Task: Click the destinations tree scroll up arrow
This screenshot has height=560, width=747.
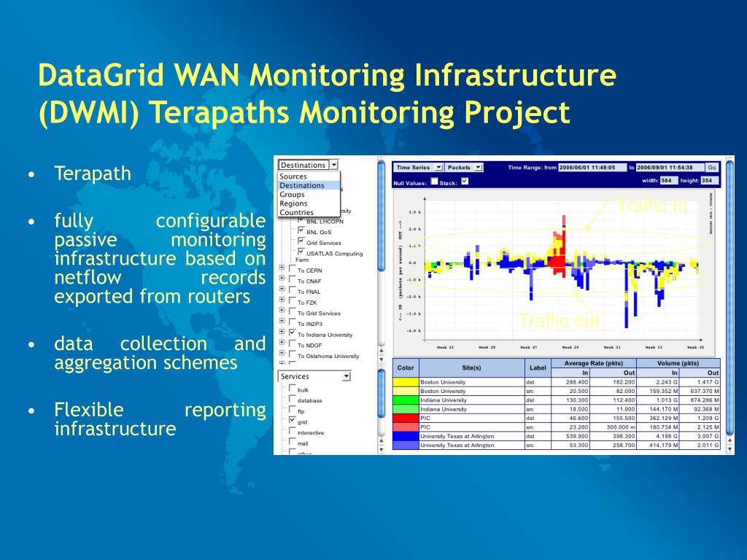Action: [381, 351]
